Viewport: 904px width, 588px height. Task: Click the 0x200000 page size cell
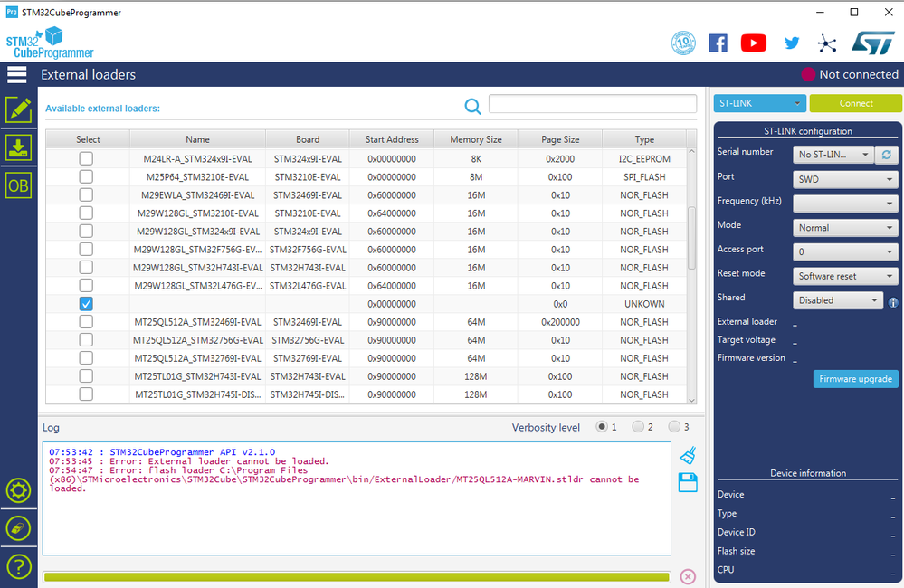[x=560, y=322]
